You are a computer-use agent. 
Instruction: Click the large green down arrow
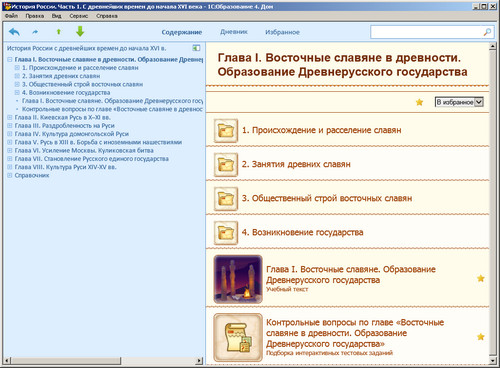pyautogui.click(x=80, y=31)
